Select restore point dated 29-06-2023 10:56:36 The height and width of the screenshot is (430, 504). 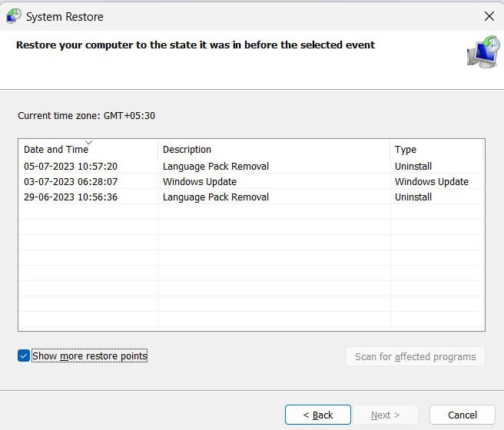tap(251, 197)
